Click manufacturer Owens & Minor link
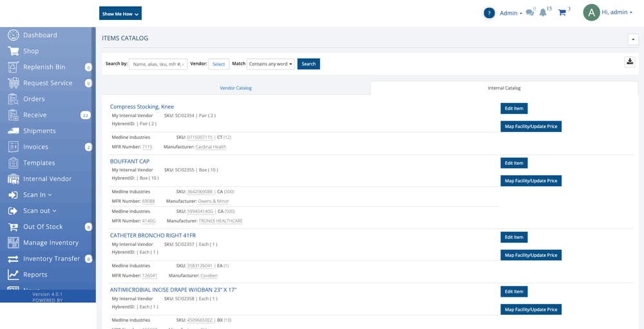The width and height of the screenshot is (644, 329). 213,202
